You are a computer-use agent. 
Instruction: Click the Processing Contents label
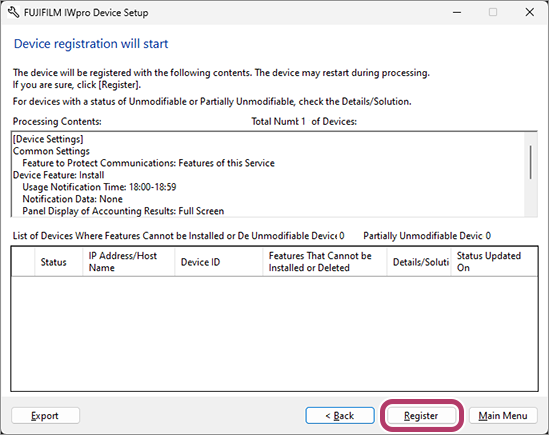click(x=57, y=122)
